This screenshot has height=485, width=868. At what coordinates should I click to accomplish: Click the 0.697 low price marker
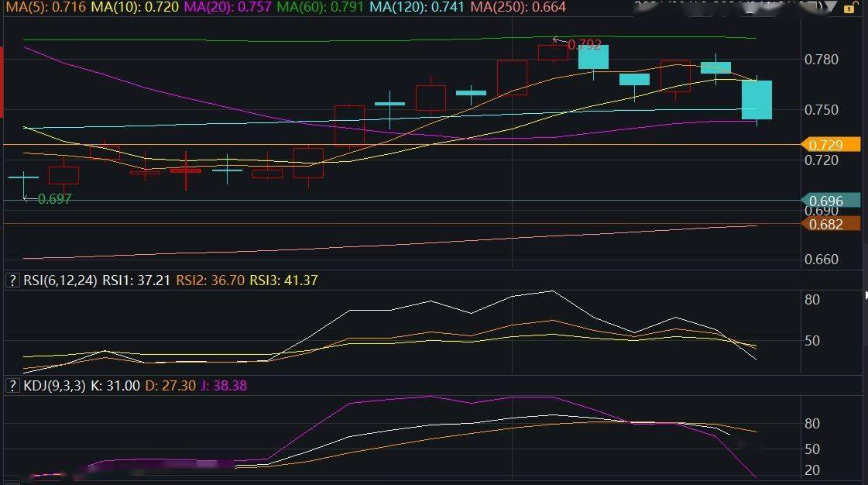54,199
